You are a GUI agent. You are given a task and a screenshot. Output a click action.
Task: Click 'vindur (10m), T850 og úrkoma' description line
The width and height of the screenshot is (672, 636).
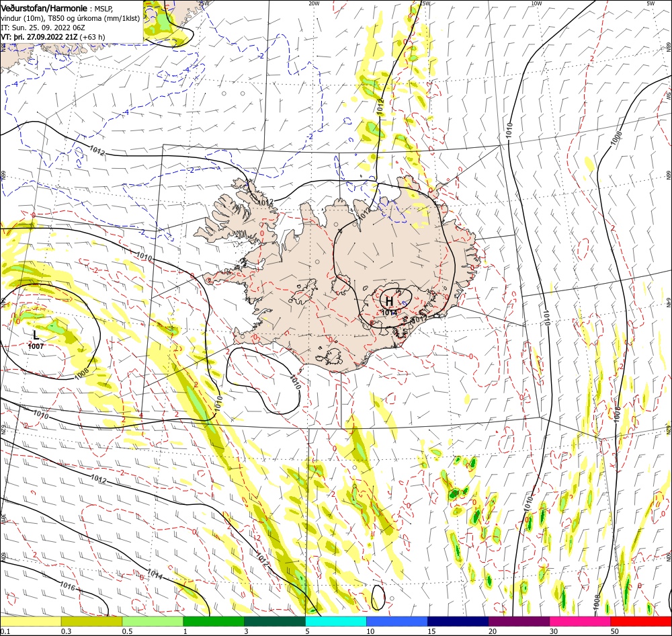[x=71, y=18]
